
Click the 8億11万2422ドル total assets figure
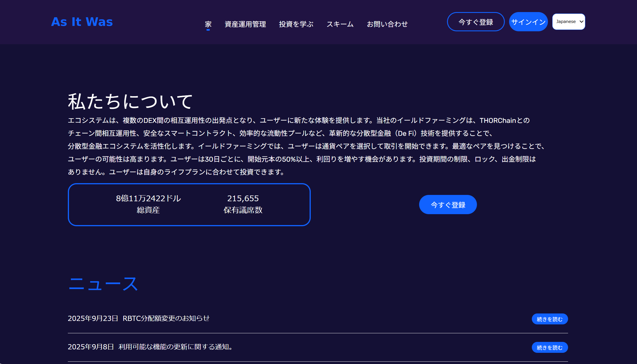click(x=148, y=198)
